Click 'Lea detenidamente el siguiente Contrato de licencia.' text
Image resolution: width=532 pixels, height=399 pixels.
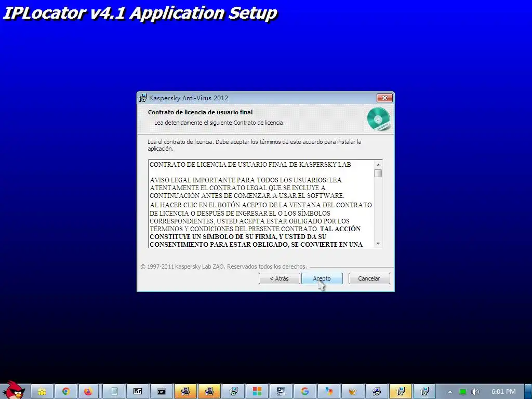click(219, 123)
